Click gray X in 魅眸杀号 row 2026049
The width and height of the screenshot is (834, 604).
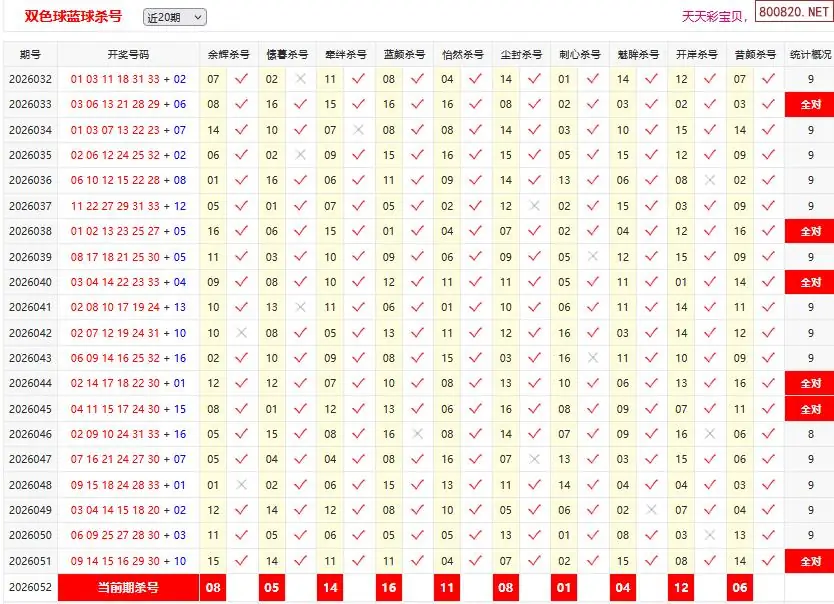[652, 510]
